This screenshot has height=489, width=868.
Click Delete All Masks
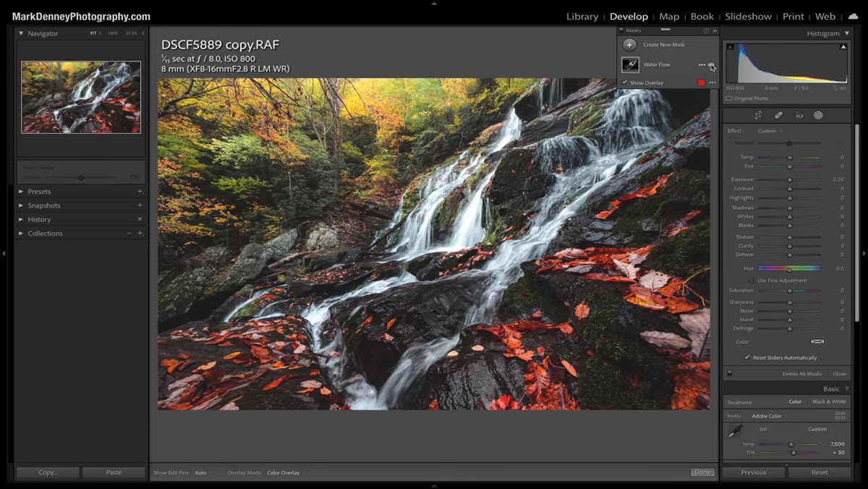(x=802, y=374)
